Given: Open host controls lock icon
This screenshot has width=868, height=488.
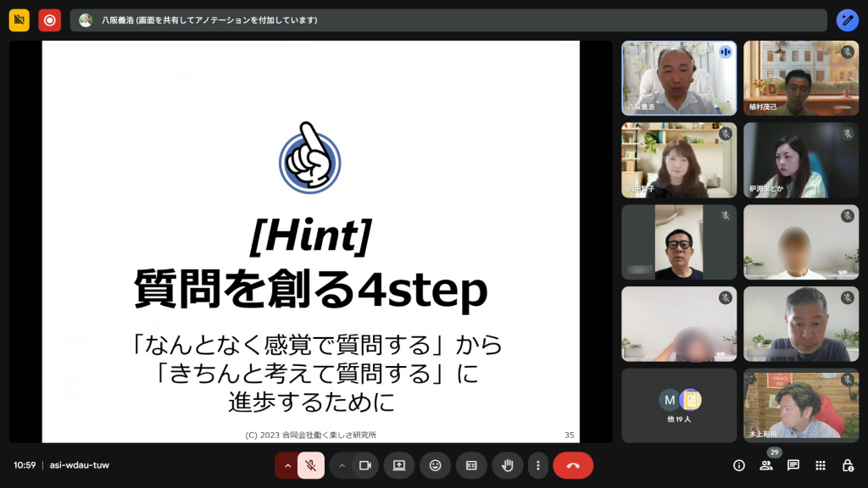Looking at the screenshot, I should (x=848, y=465).
